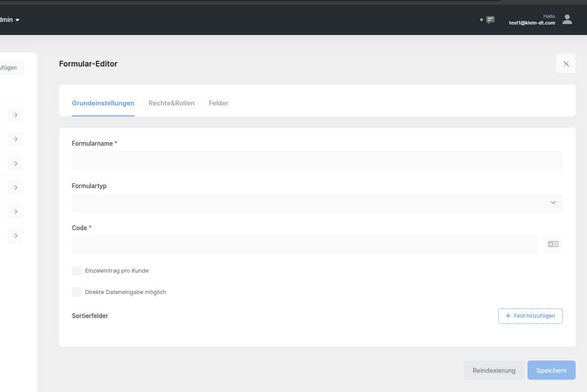Enable the Einzeleintrag pro Kunde checkbox
The height and width of the screenshot is (392, 587).
tap(77, 270)
